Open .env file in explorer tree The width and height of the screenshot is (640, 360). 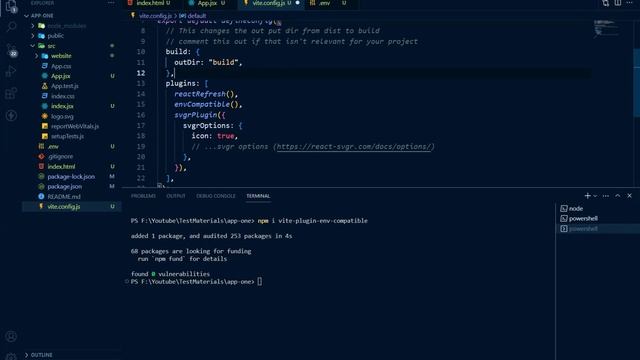click(x=53, y=147)
